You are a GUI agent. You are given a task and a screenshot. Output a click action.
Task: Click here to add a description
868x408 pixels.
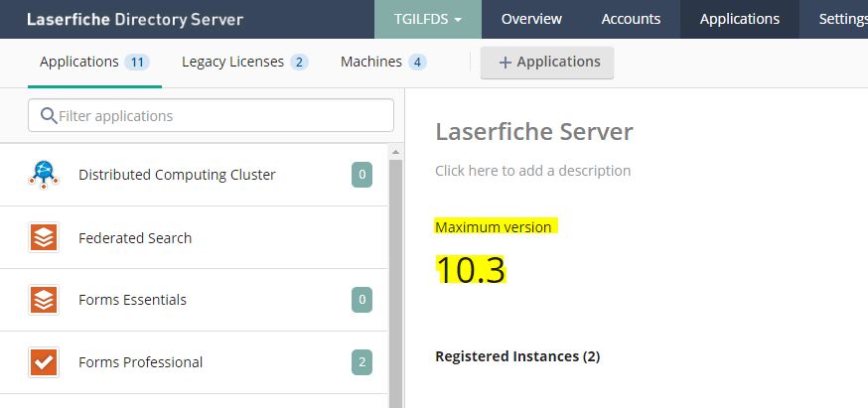click(532, 171)
